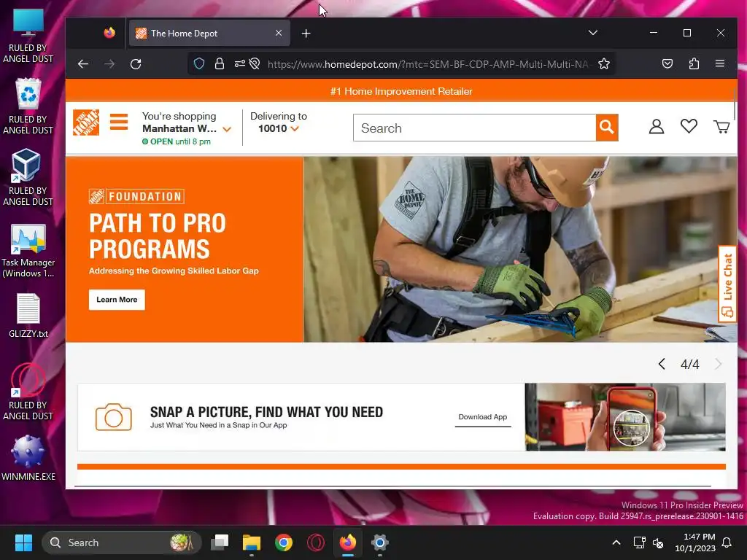Open Chrome from the taskbar

coord(284,542)
